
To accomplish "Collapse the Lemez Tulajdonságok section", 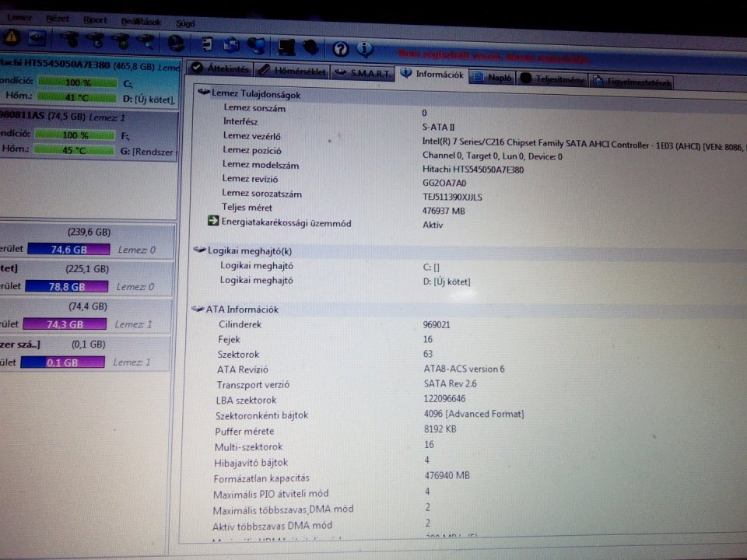I will 203,92.
